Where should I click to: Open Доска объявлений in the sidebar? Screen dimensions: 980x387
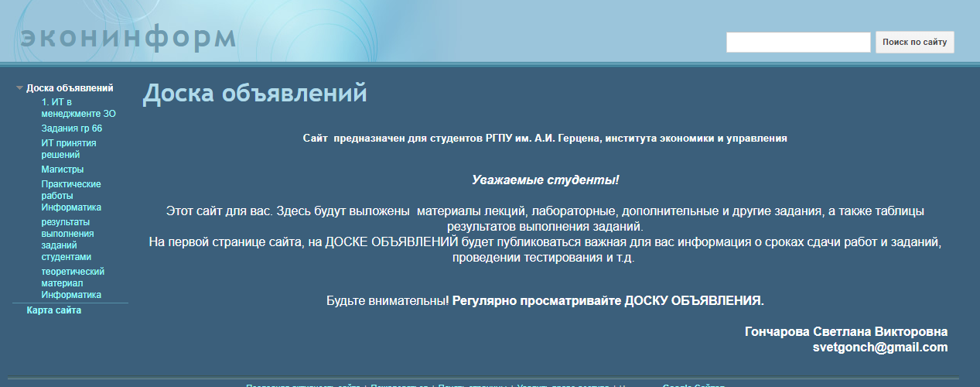[x=70, y=88]
